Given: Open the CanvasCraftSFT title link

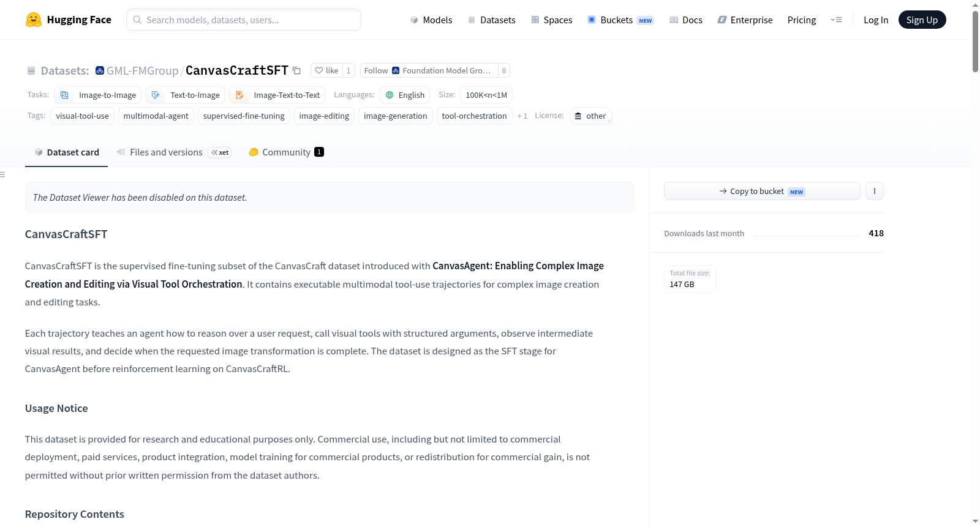Looking at the screenshot, I should [236, 70].
